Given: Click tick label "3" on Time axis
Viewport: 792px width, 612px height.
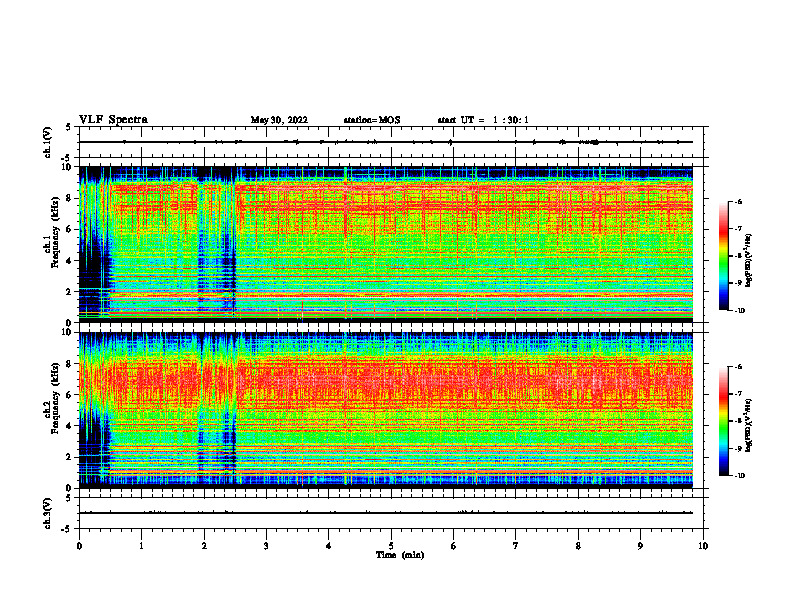Looking at the screenshot, I should point(266,546).
